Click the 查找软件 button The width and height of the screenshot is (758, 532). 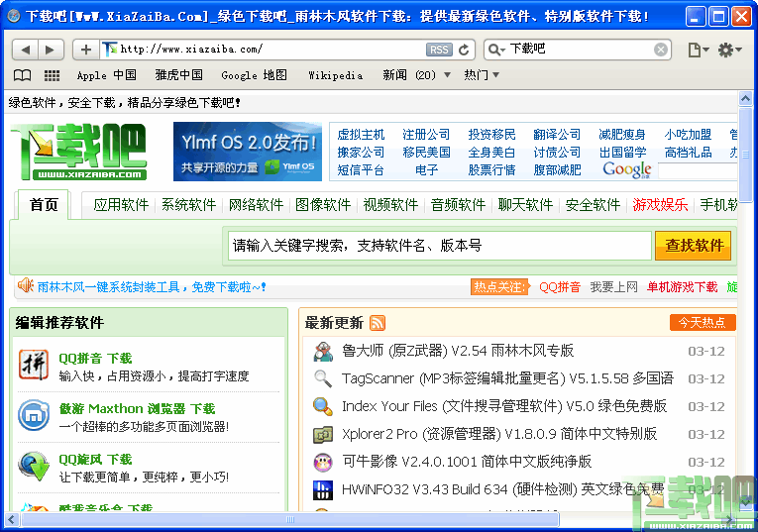(x=693, y=246)
